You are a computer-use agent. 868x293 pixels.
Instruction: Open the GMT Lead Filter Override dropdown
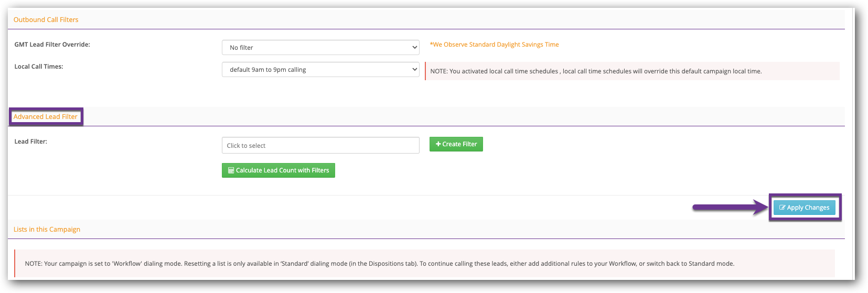pos(320,48)
